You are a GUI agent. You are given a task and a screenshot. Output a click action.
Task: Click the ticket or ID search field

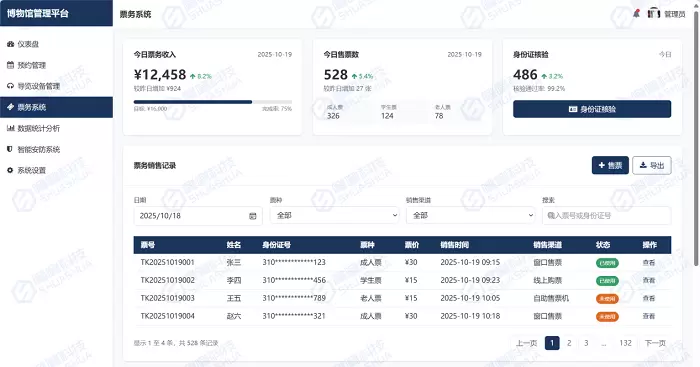click(606, 216)
